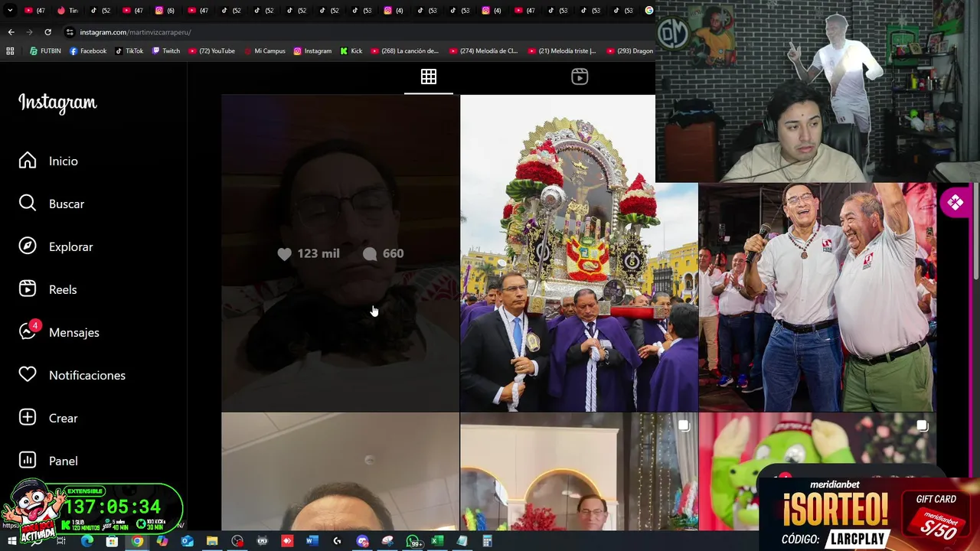This screenshot has height=551, width=980.
Task: Switch to the Tinder browser tab
Action: 68,11
